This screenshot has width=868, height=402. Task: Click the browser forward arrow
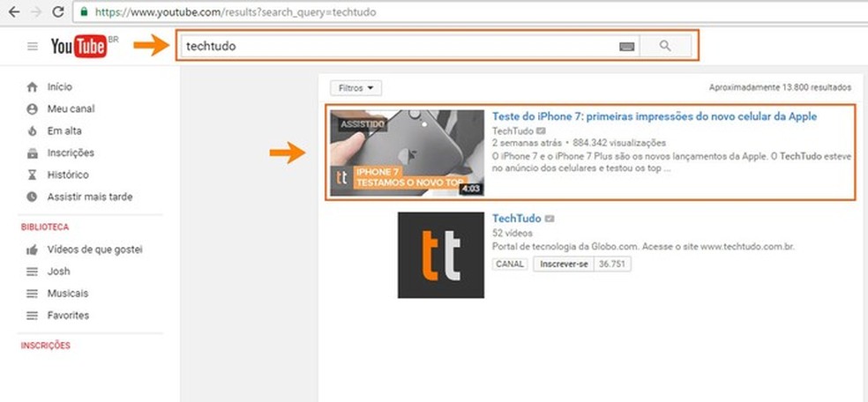tap(36, 11)
